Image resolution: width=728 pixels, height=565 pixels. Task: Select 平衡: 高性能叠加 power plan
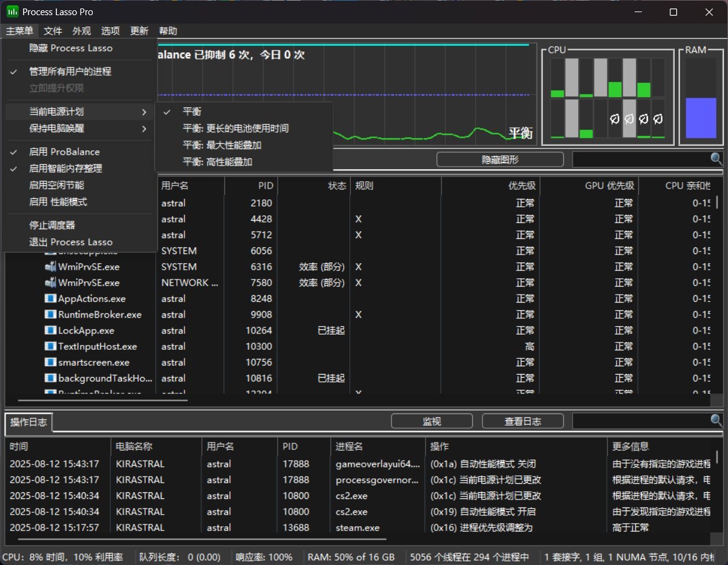click(244, 162)
